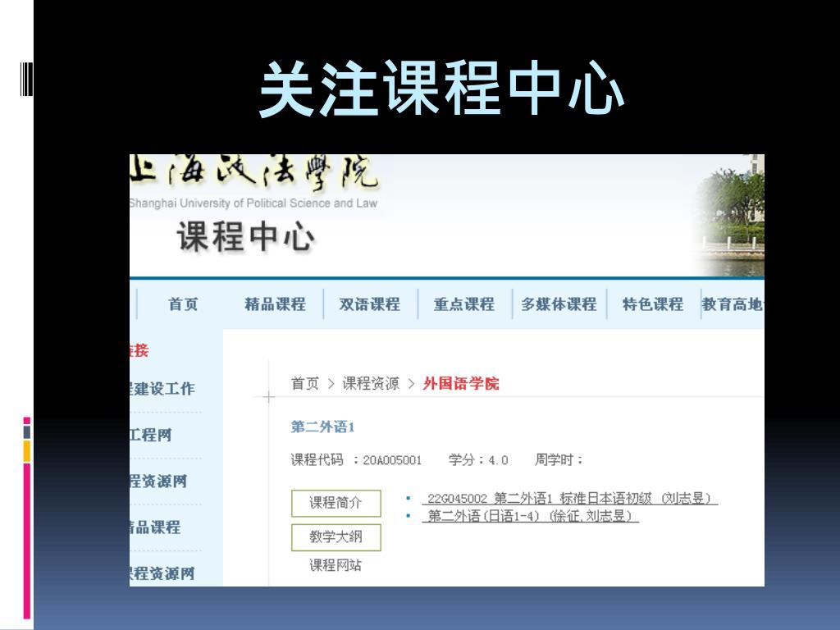Open the 首页 navigation tab
The image size is (840, 630).
coord(183,304)
